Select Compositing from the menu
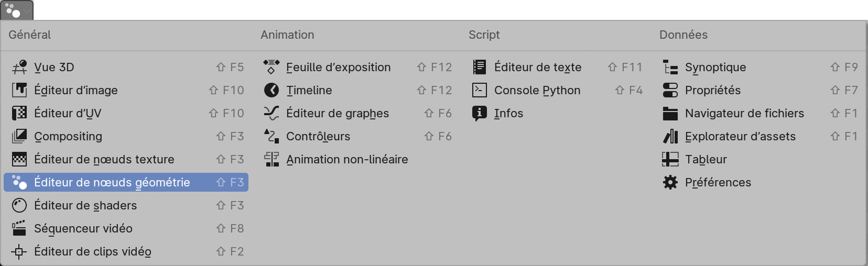868x266 pixels. click(68, 136)
